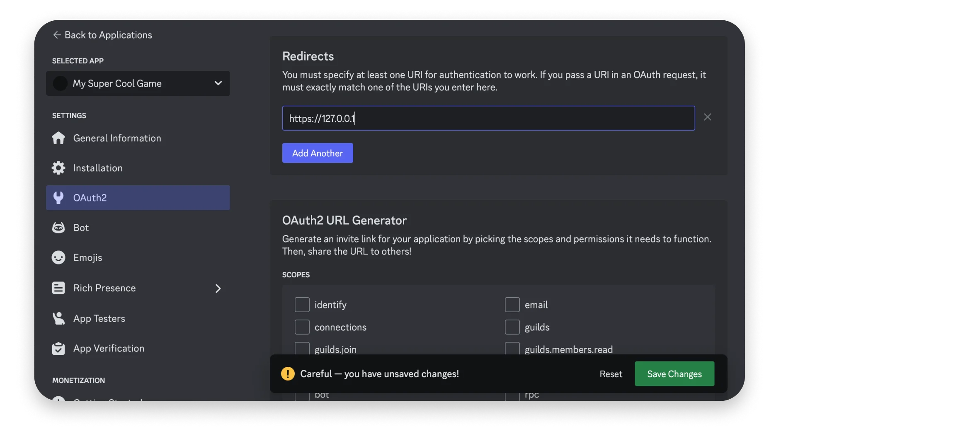Click Add Another redirect button
The image size is (980, 434).
point(318,153)
